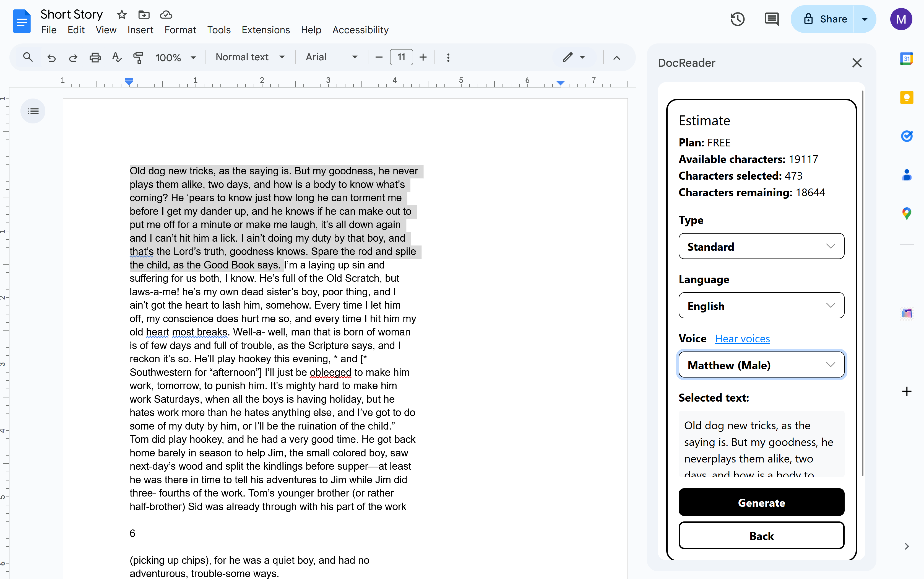Open the Help menu
924x579 pixels.
point(311,30)
